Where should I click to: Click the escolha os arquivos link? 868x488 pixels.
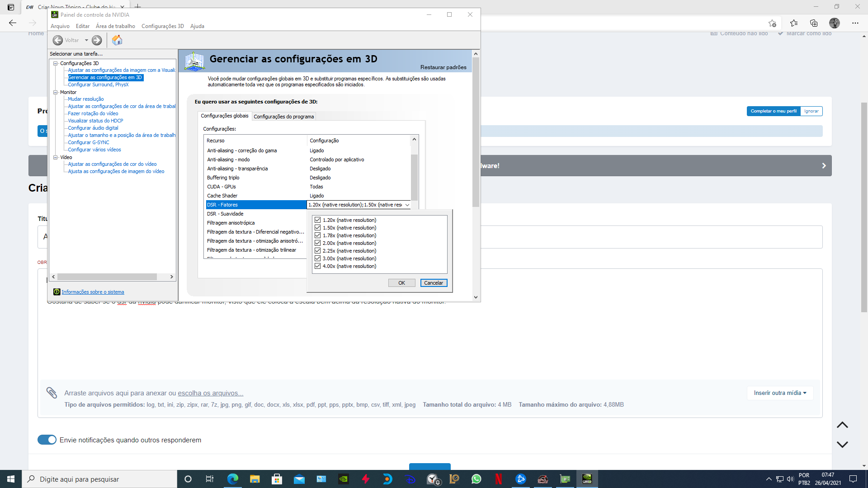pyautogui.click(x=210, y=393)
